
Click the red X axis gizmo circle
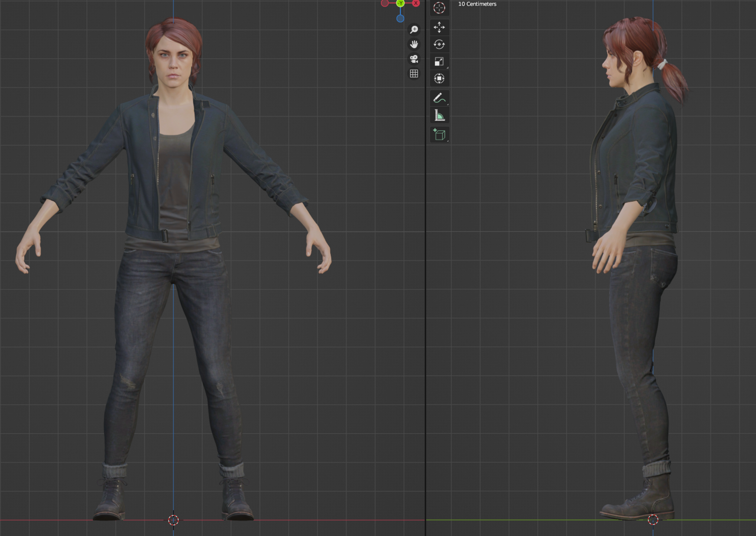pyautogui.click(x=416, y=3)
